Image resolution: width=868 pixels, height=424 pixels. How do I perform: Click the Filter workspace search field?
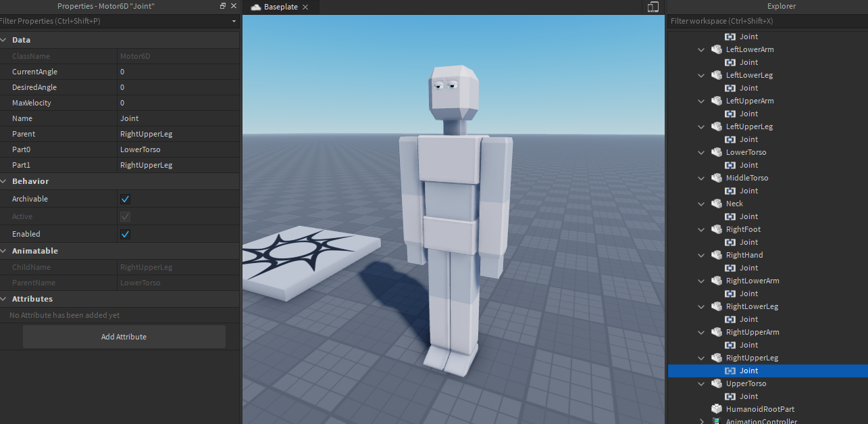767,22
